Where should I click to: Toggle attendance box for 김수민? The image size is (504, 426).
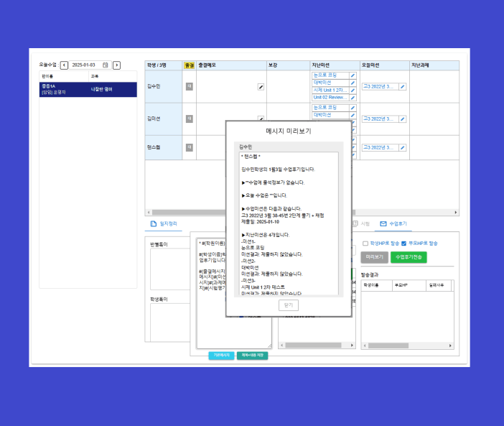pos(190,86)
